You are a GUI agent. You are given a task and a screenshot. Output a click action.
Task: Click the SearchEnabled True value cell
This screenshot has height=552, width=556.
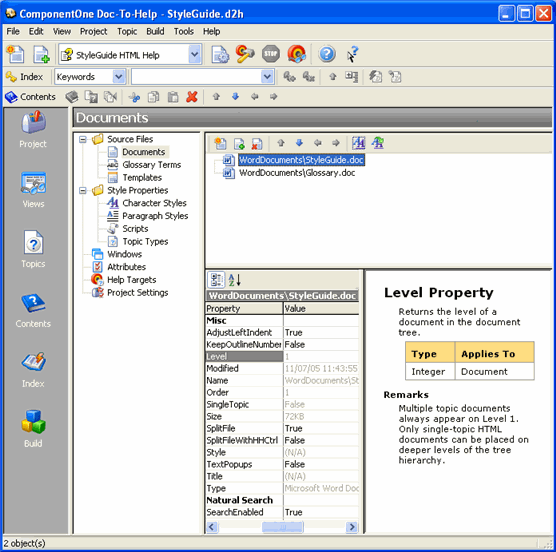pyautogui.click(x=321, y=512)
